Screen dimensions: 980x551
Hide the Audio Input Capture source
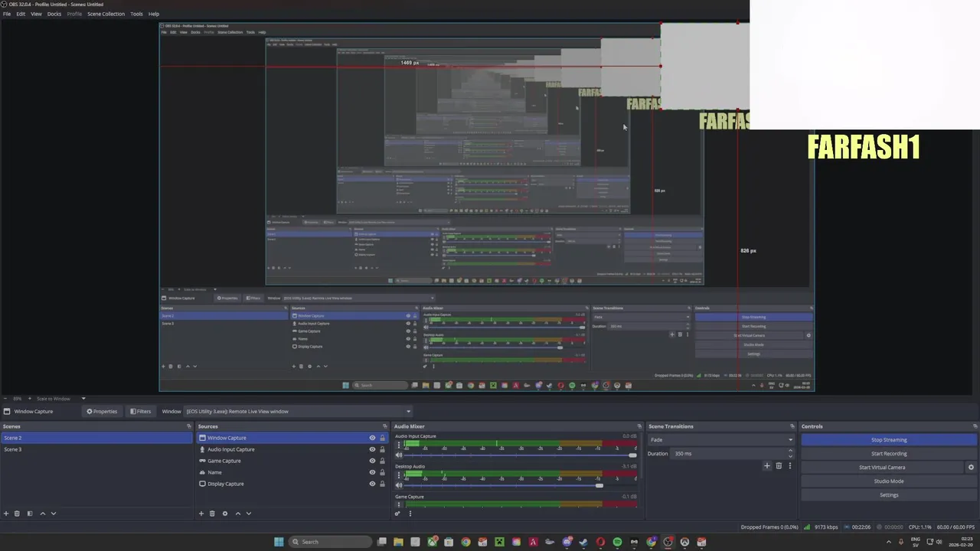372,449
